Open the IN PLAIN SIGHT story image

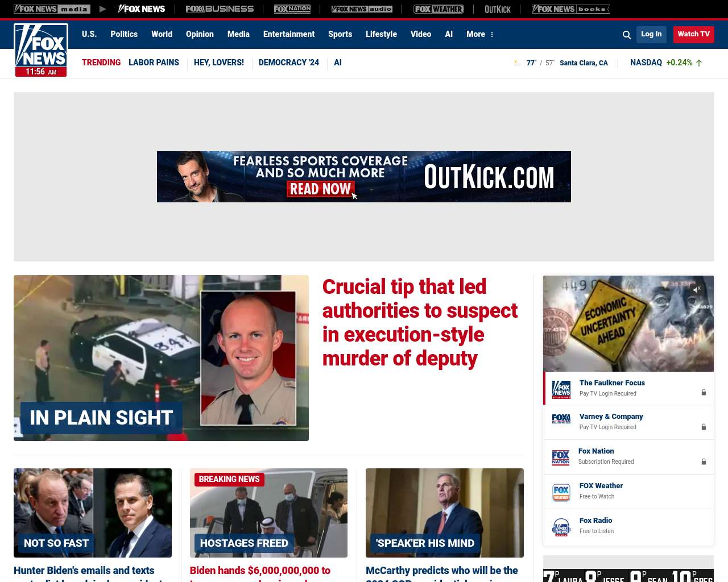(161, 358)
